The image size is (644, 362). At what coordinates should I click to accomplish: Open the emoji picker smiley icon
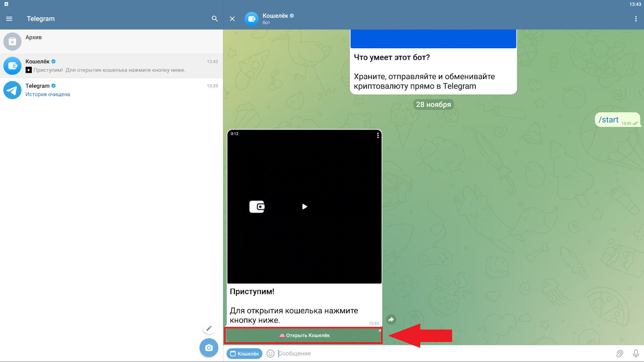(x=270, y=354)
